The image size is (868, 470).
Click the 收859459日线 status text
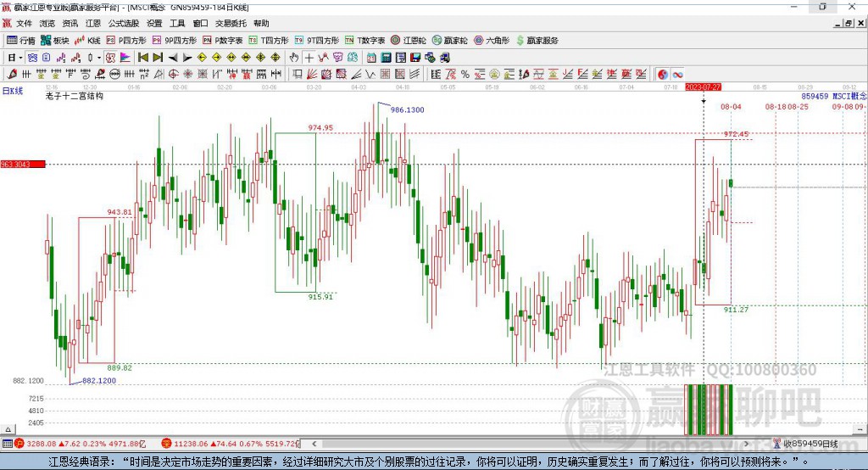click(811, 444)
